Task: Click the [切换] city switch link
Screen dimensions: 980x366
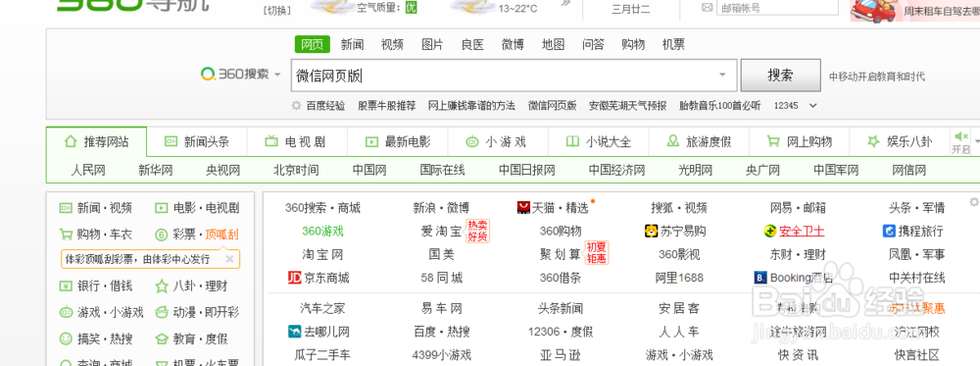Action: tap(277, 10)
